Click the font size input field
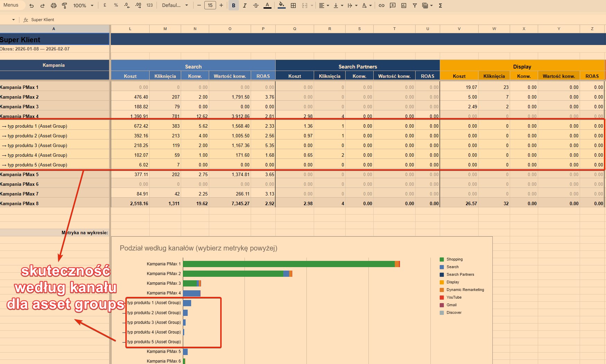The image size is (606, 364). coord(210,6)
